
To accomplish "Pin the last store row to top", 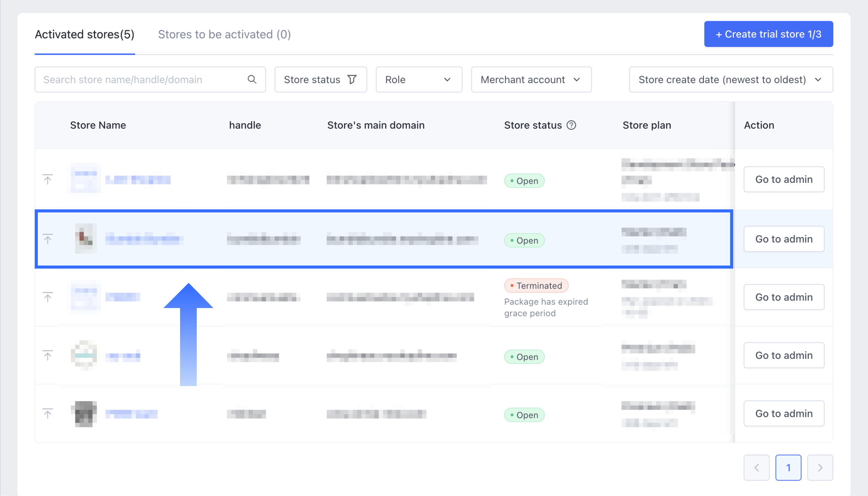I will coord(48,414).
